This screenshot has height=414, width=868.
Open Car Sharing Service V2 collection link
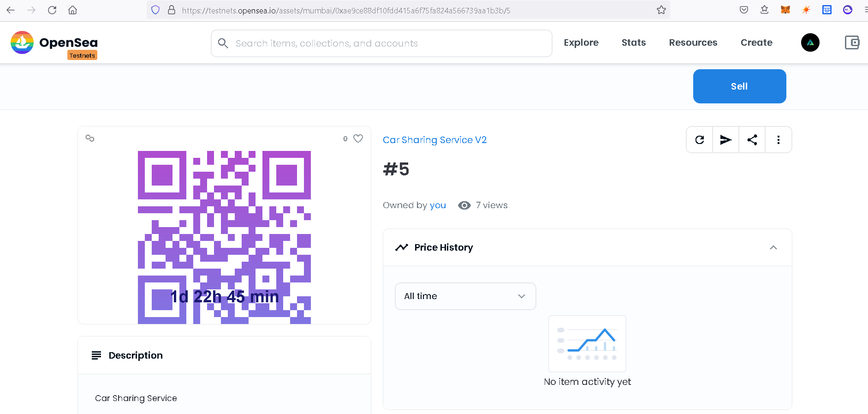point(434,140)
